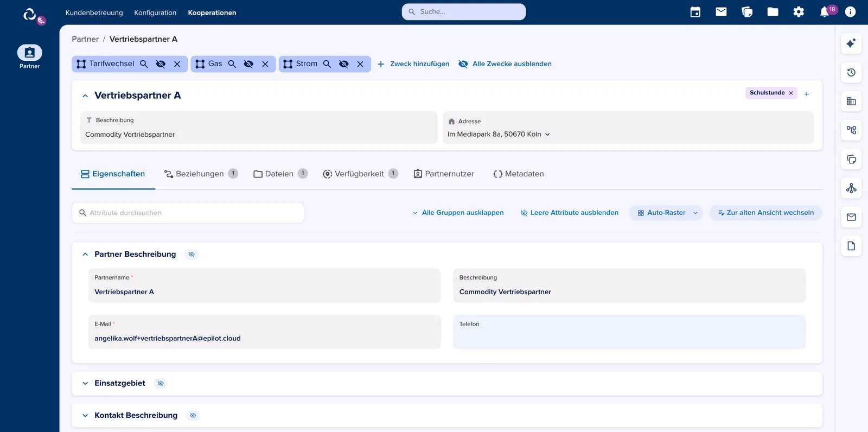This screenshot has height=432, width=868.
Task: Open activity history icon in right sidebar
Action: pyautogui.click(x=851, y=72)
